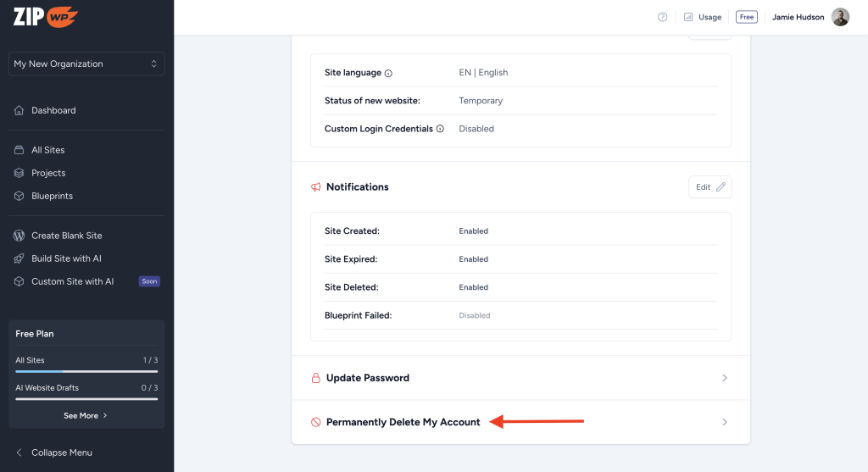Click the Usage chart icon
868x472 pixels.
[688, 17]
